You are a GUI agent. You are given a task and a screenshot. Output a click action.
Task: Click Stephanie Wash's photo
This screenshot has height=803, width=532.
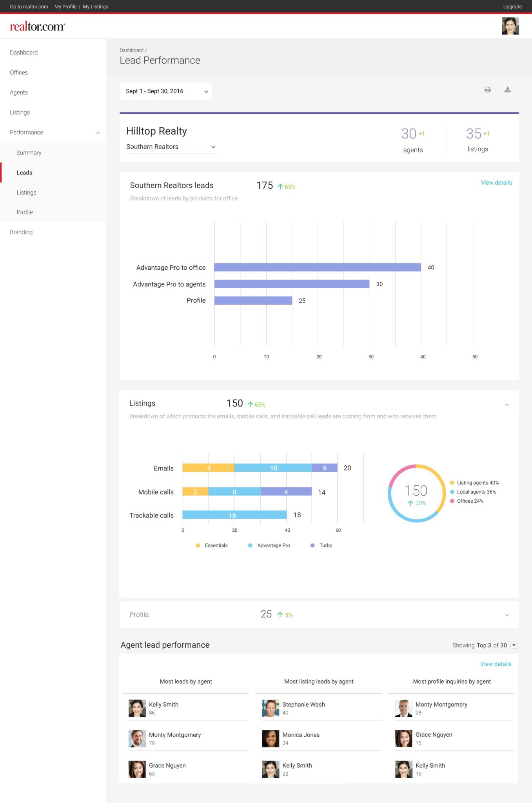coord(271,708)
